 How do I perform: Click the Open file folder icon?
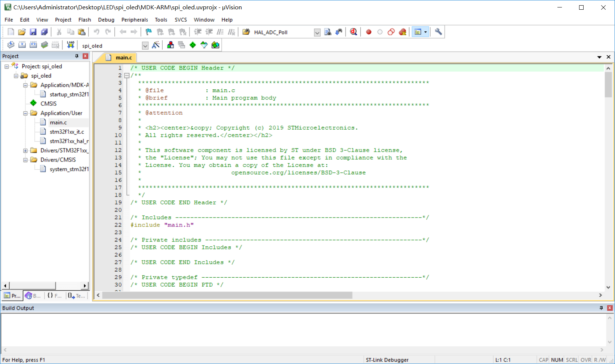click(x=22, y=32)
